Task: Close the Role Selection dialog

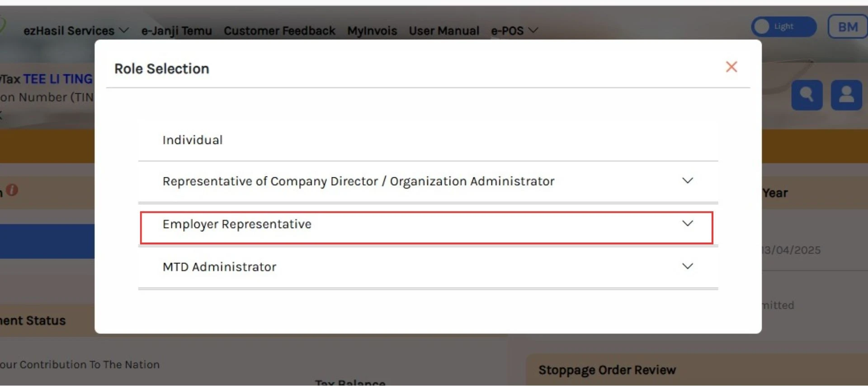Action: (731, 67)
